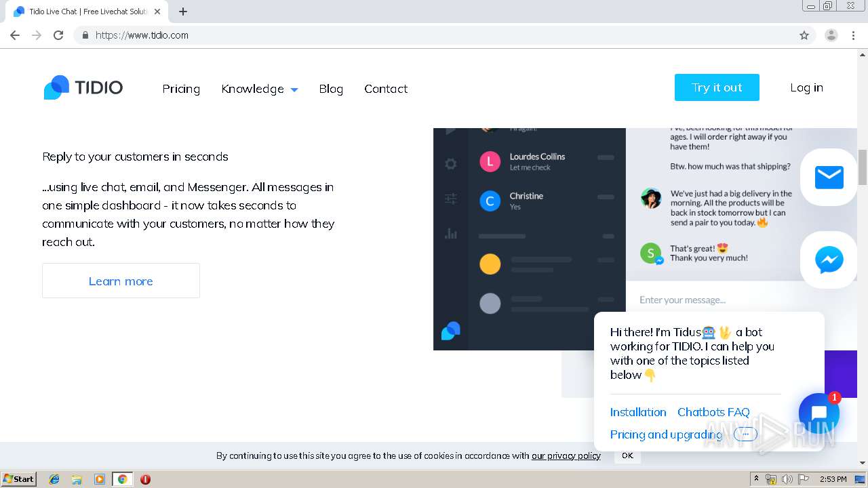Open the Contact page
Screen dimensions: 868x488
click(386, 89)
